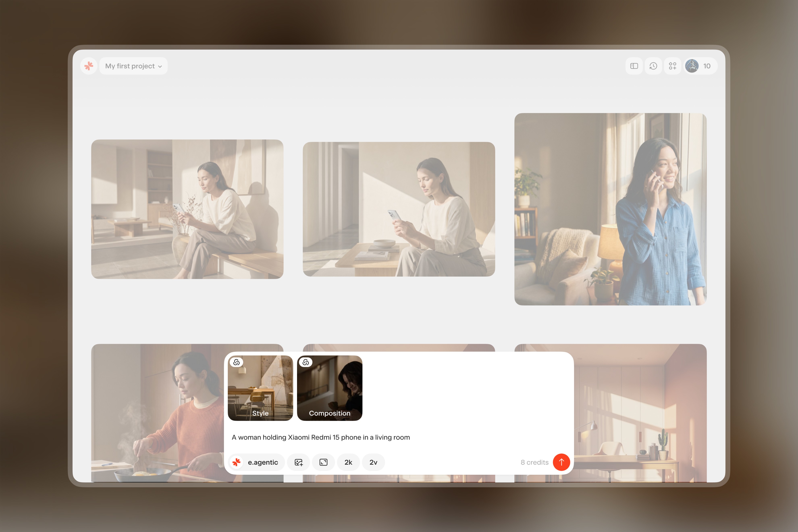Submit prompt with the red arrow button

pyautogui.click(x=561, y=462)
